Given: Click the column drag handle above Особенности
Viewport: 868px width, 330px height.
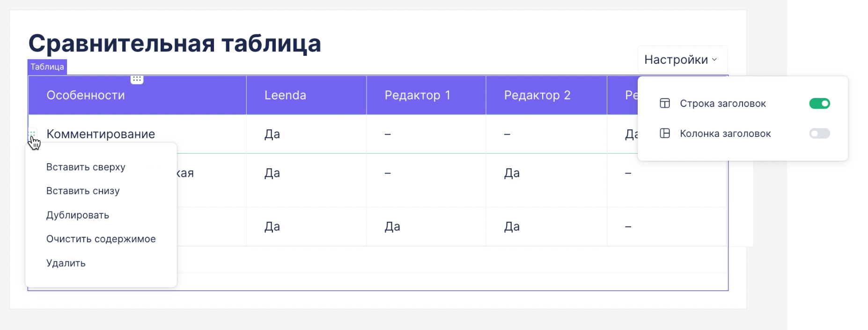Looking at the screenshot, I should pos(137,79).
